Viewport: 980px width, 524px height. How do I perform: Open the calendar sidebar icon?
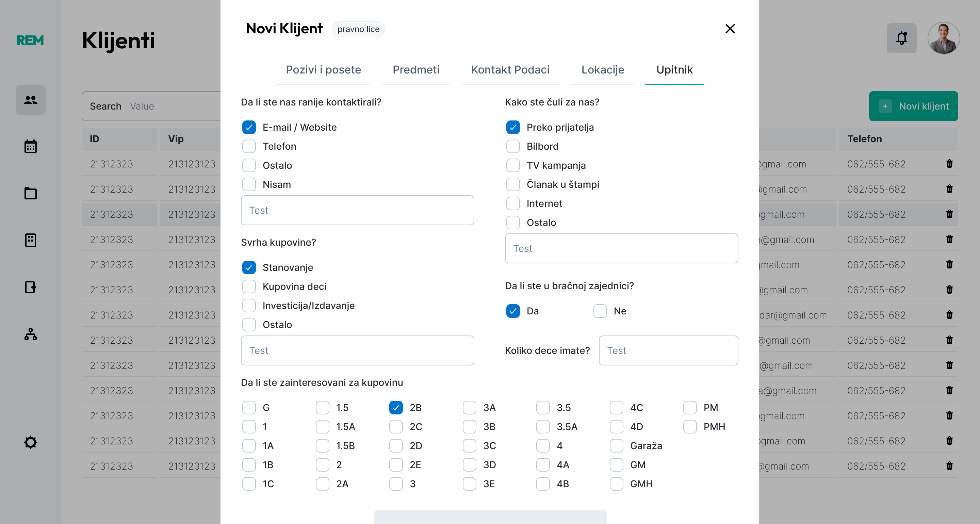tap(30, 147)
